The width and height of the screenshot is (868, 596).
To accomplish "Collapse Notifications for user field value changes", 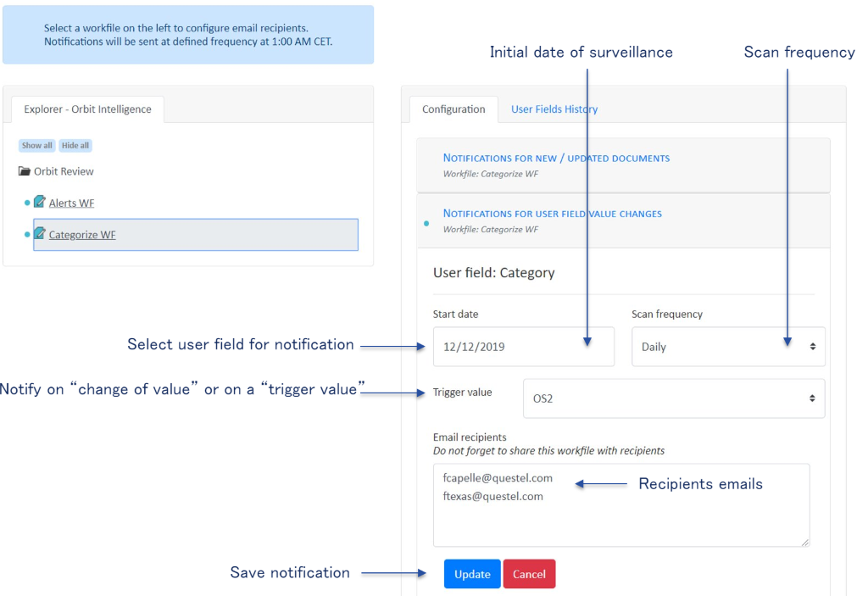I will [552, 214].
